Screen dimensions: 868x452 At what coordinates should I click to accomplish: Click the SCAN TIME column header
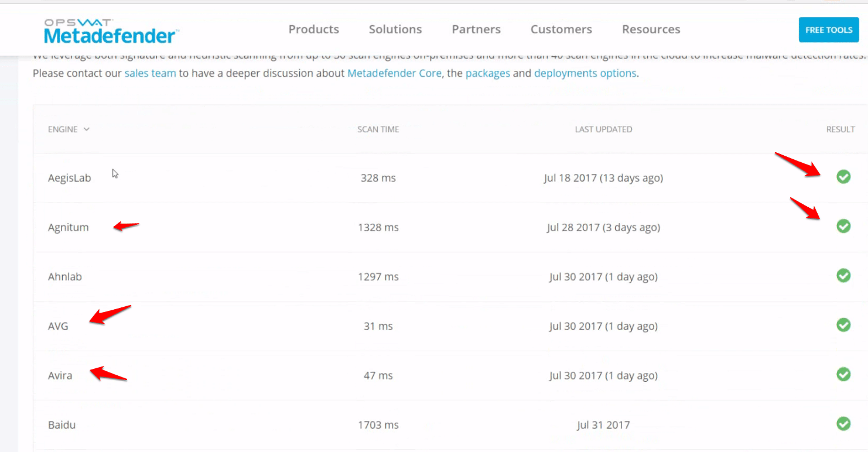click(x=378, y=129)
